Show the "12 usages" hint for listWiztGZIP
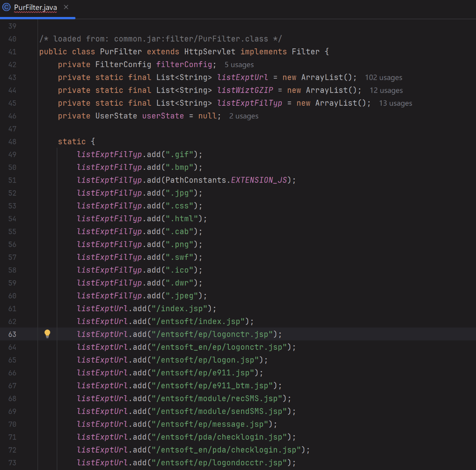 tap(386, 90)
